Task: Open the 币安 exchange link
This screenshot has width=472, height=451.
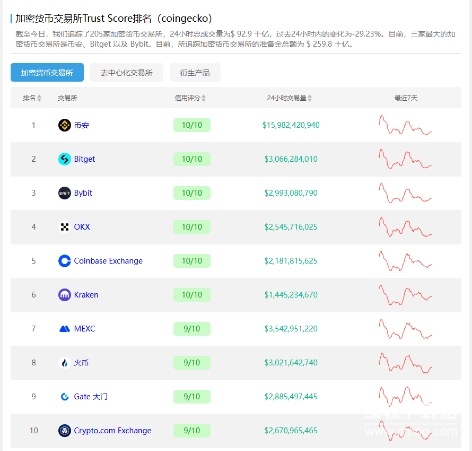Action: [82, 125]
